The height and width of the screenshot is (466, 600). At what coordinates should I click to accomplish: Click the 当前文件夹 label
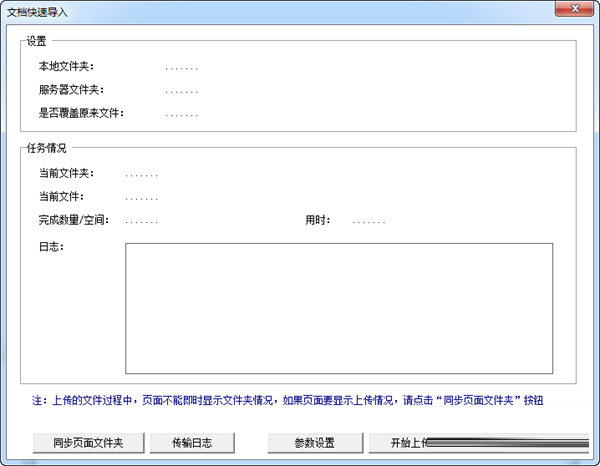[61, 173]
